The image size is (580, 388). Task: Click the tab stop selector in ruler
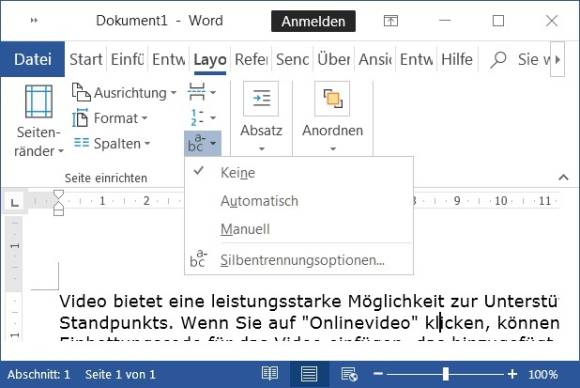[x=15, y=202]
